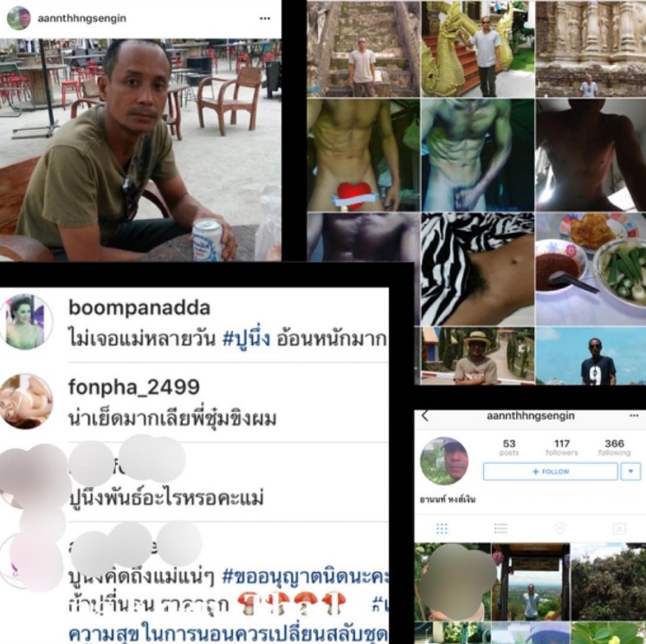Tap the #ปูนึ่ง hashtag
Viewport: 646px width, 644px height.
(x=246, y=339)
